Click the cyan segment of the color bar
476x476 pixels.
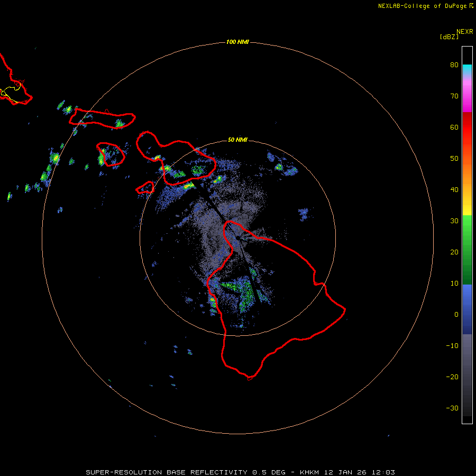coord(467,69)
